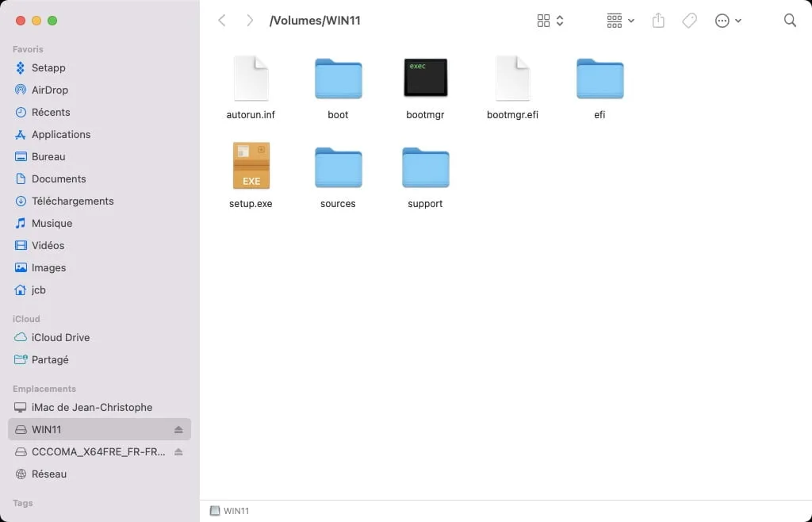Maximize the Finder window with green button
The width and height of the screenshot is (812, 522).
point(52,21)
